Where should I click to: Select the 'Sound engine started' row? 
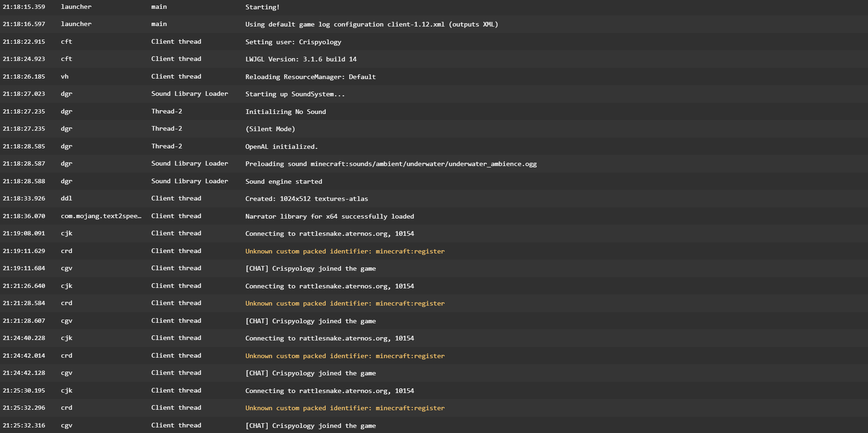point(434,181)
